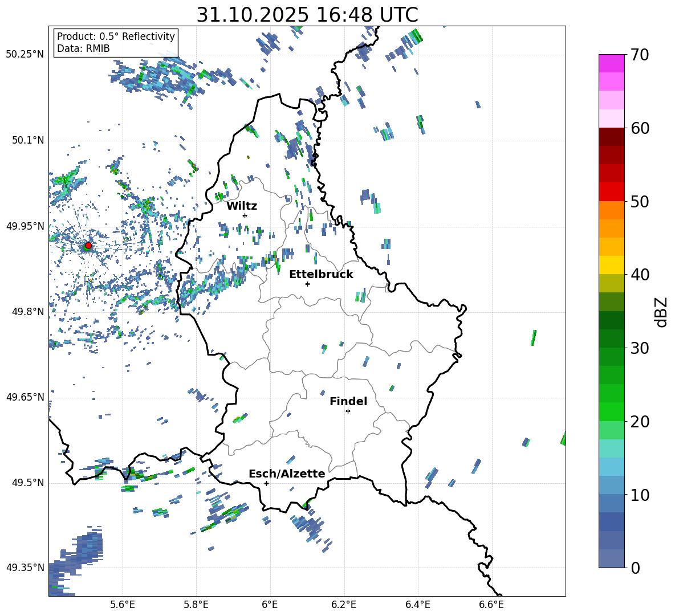Select the Ettelbruck city label
This screenshot has height=616, width=675.
[x=321, y=274]
